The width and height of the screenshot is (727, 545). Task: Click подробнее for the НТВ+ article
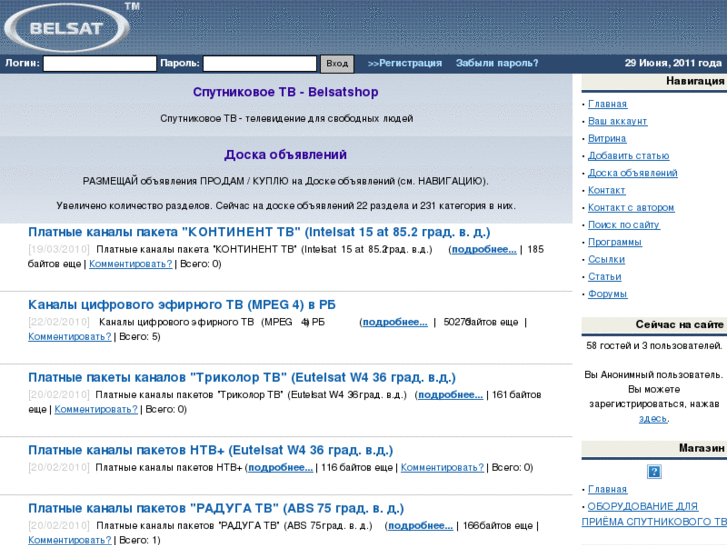281,468
